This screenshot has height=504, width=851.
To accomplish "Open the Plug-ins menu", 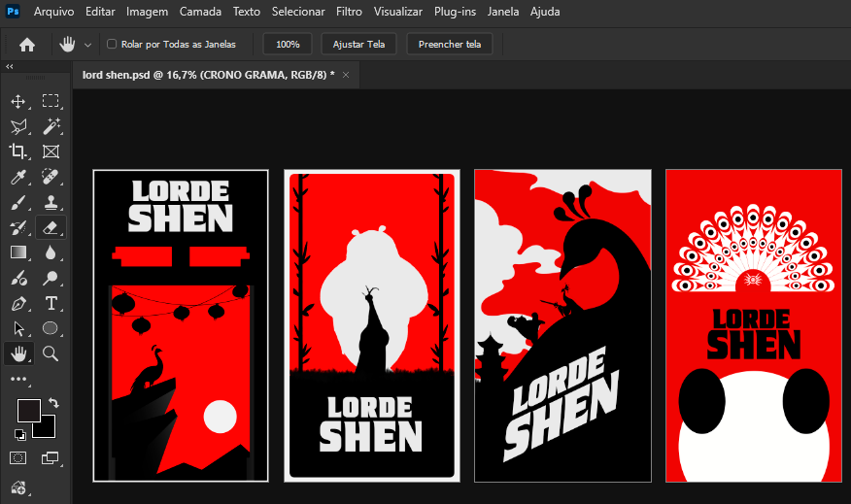I will pos(455,12).
